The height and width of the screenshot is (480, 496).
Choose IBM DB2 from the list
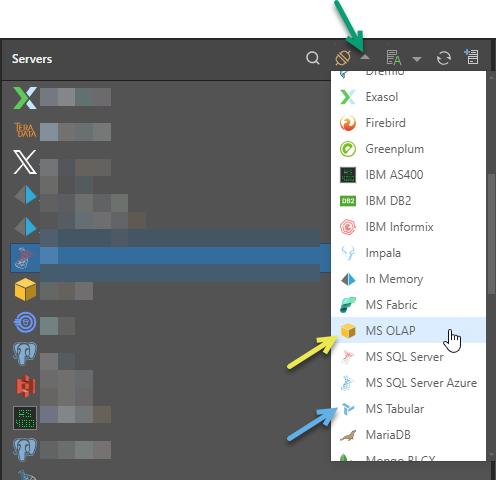point(408,201)
